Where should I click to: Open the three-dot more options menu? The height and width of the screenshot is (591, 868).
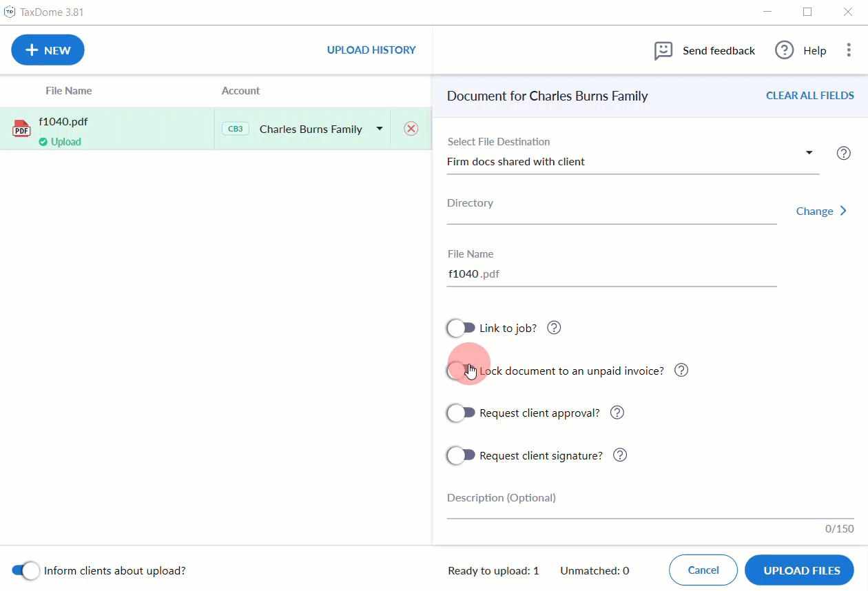(849, 50)
